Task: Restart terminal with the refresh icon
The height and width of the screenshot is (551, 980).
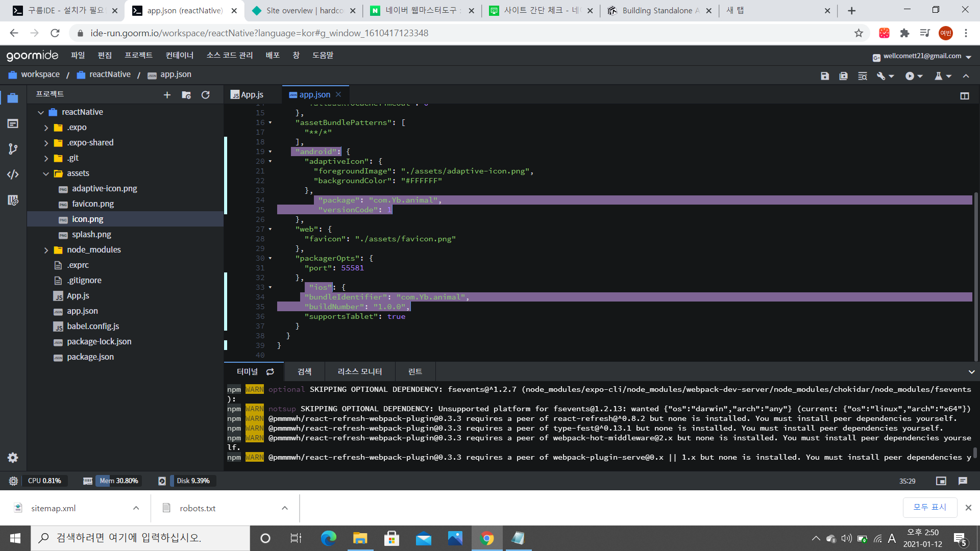Action: (x=271, y=372)
